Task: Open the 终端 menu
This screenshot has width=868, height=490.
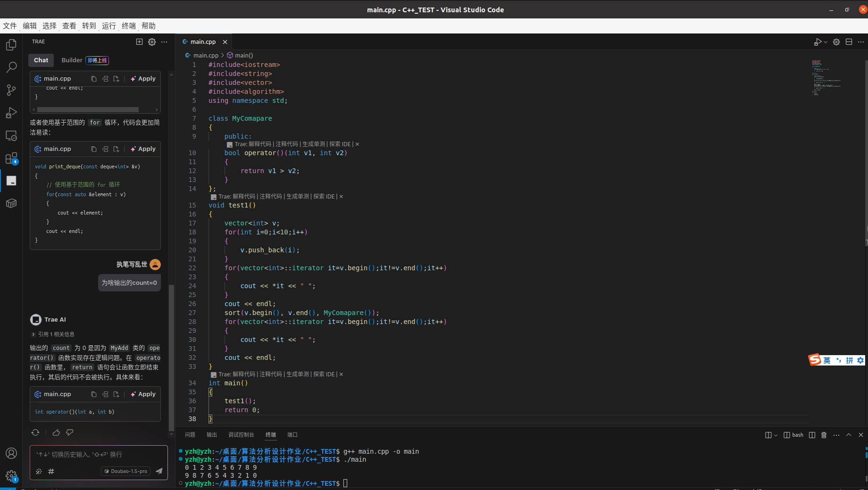Action: (x=129, y=26)
